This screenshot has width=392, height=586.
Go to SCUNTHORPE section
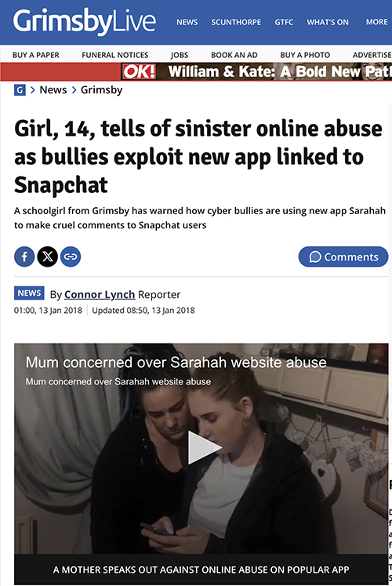[x=236, y=22]
